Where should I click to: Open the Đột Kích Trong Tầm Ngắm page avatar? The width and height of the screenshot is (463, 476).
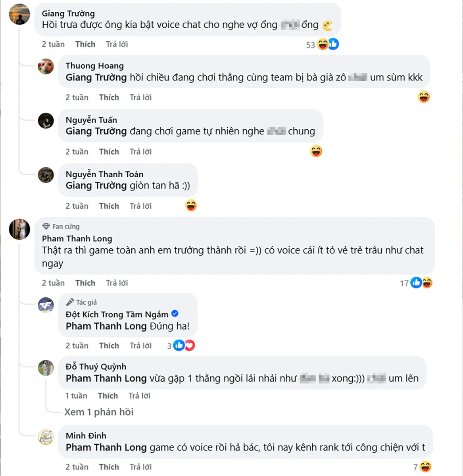point(46,305)
